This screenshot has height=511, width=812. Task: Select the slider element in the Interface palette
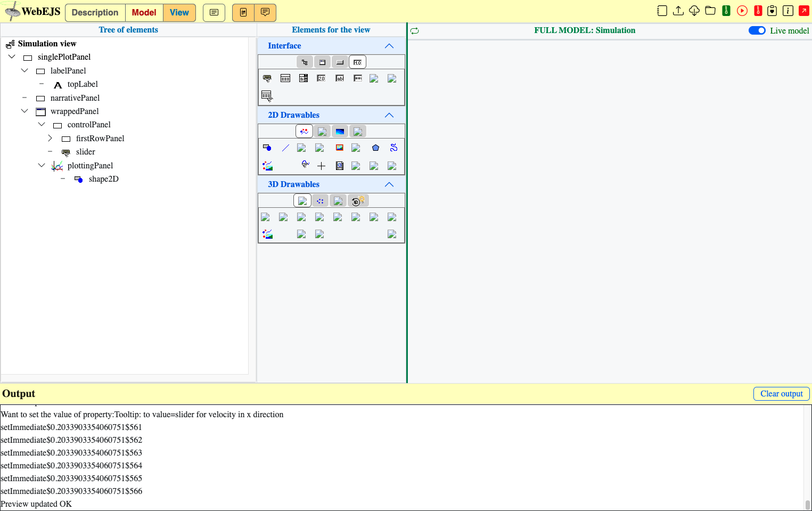pos(267,78)
